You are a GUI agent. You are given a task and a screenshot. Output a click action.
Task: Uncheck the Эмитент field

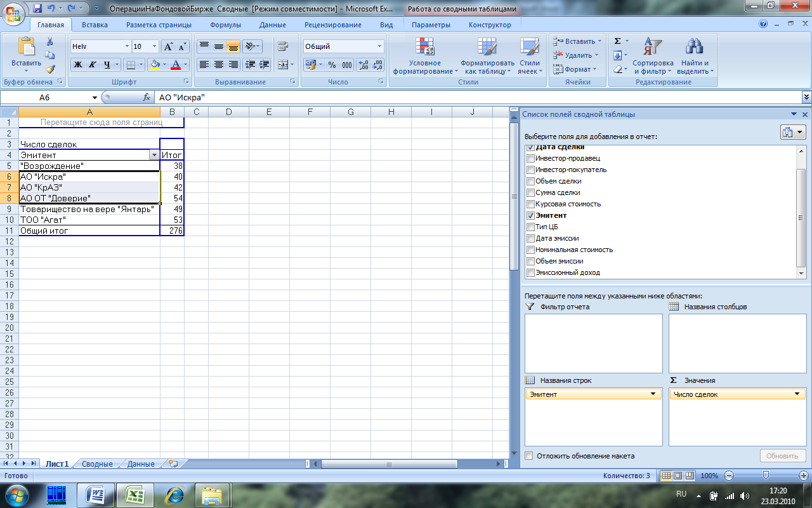coord(531,215)
